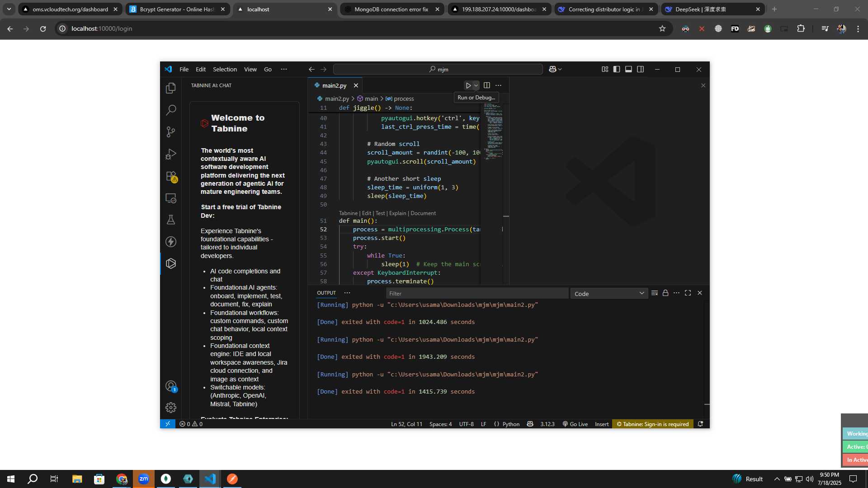Switch to the OUTPUT panel tab
Image resolution: width=868 pixels, height=488 pixels.
(326, 293)
